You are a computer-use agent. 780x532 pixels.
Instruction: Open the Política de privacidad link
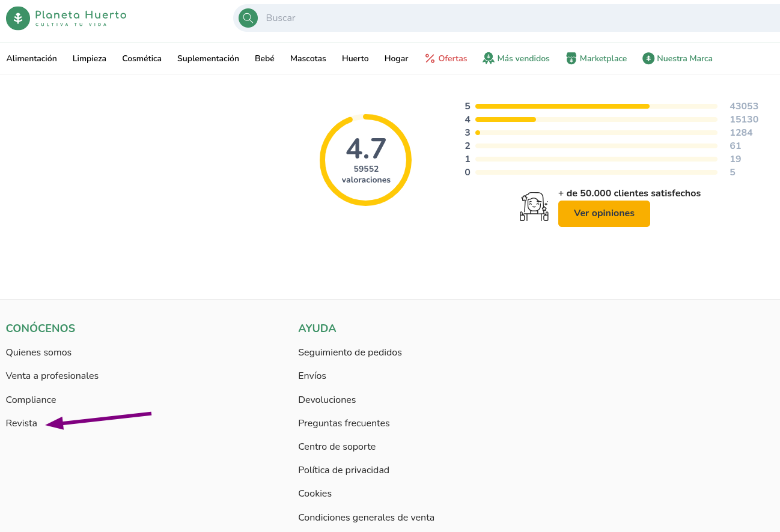[344, 470]
